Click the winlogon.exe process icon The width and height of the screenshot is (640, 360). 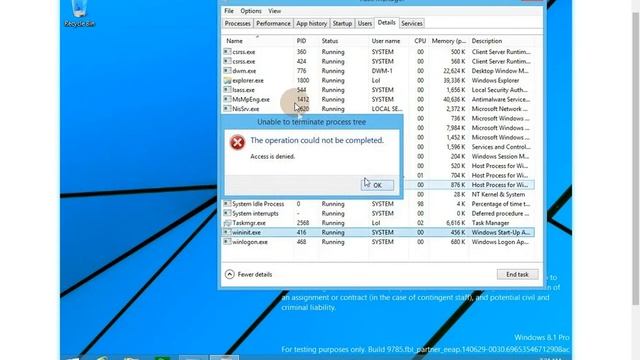coord(227,242)
